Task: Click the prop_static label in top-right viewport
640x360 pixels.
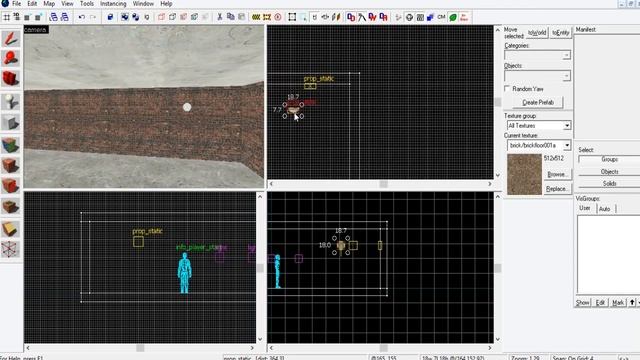Action: 318,78
